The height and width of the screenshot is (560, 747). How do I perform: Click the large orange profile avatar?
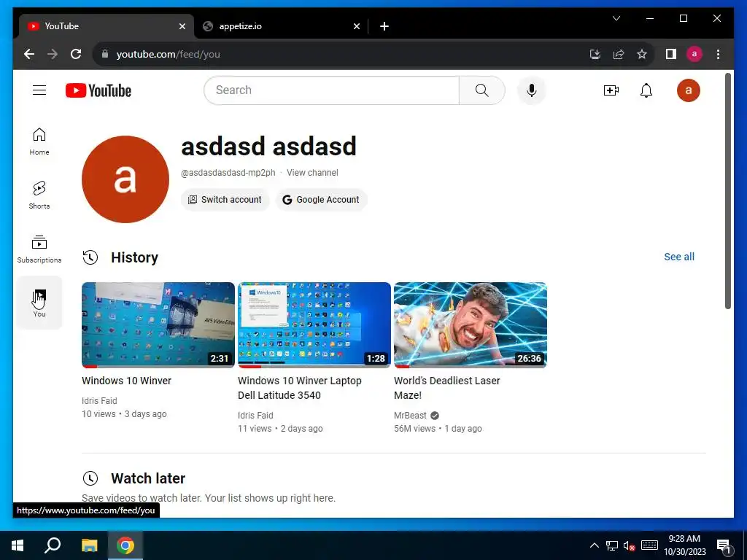pos(125,179)
